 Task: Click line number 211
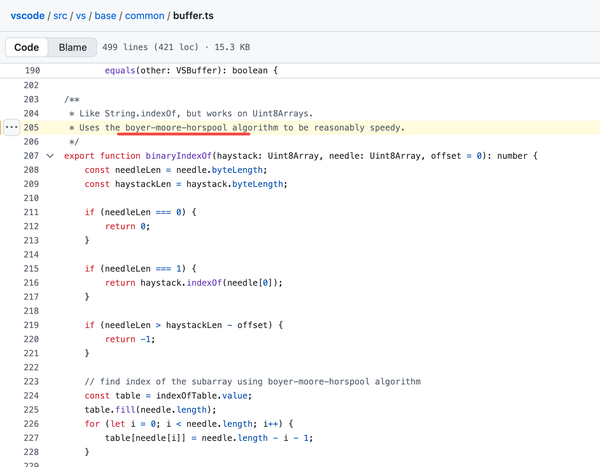31,212
